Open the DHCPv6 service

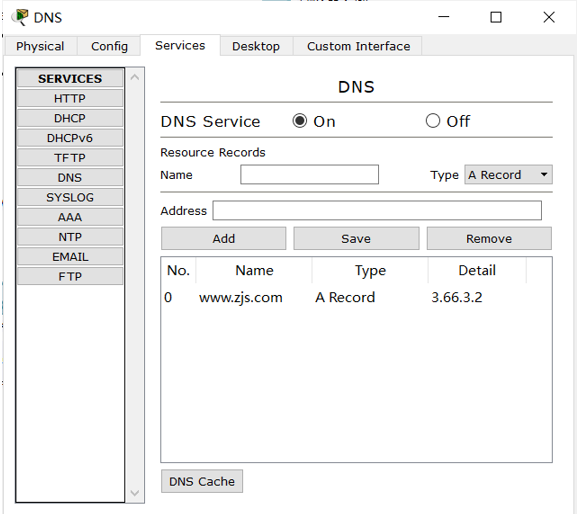pyautogui.click(x=70, y=138)
